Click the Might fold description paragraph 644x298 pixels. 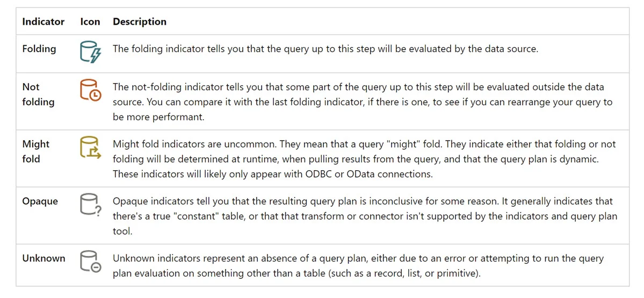(x=364, y=159)
